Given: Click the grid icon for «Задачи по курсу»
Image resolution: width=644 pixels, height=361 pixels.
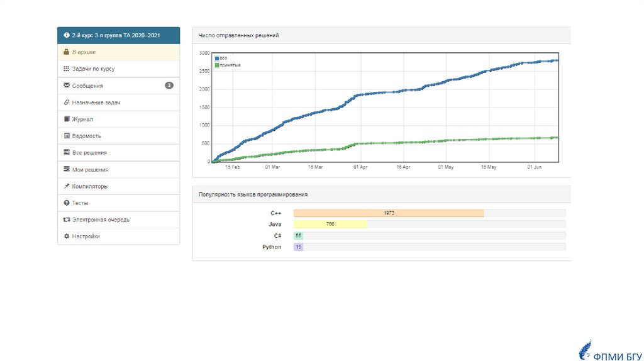Looking at the screenshot, I should (67, 69).
